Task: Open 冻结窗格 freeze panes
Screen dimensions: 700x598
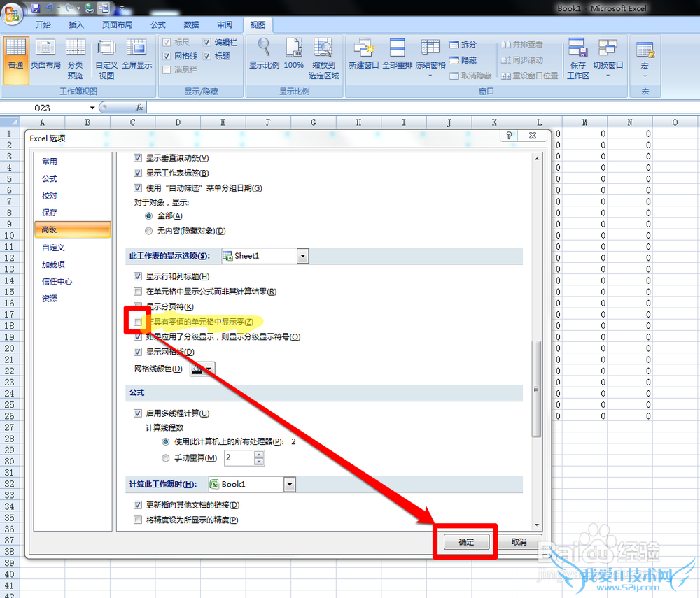Action: (430, 58)
